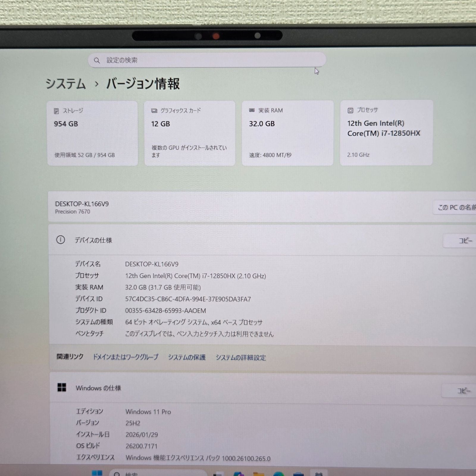The image size is (476, 476).
Task: Click the storage drive icon
Action: 57,111
